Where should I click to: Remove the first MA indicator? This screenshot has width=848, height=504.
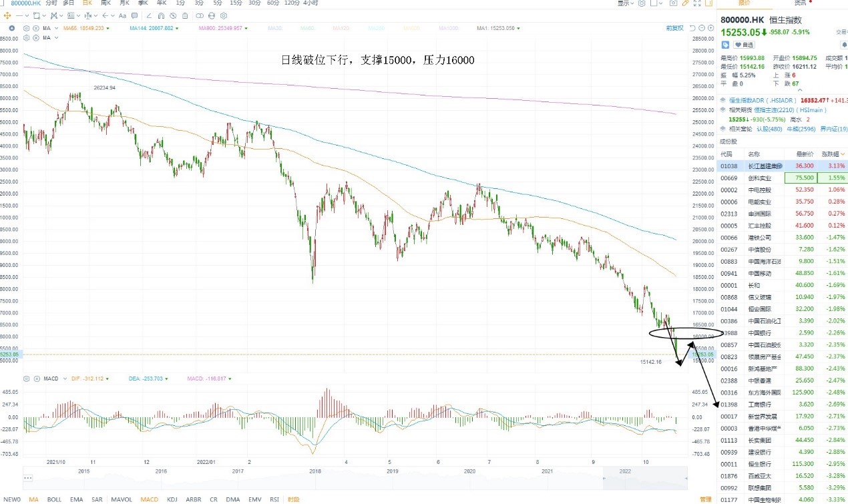click(36, 28)
